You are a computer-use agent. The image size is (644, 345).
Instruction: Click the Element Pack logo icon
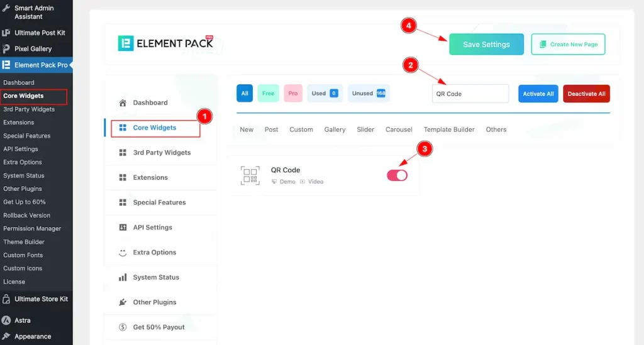coord(126,43)
